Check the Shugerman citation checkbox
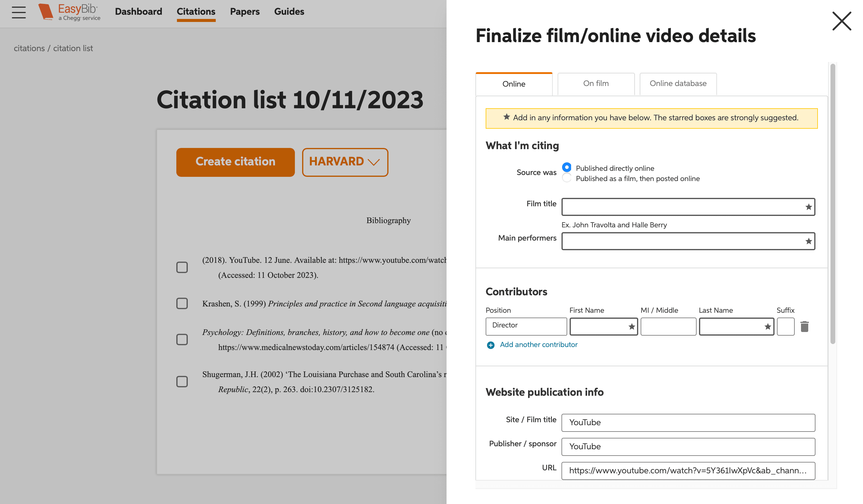The height and width of the screenshot is (504, 863). tap(182, 382)
